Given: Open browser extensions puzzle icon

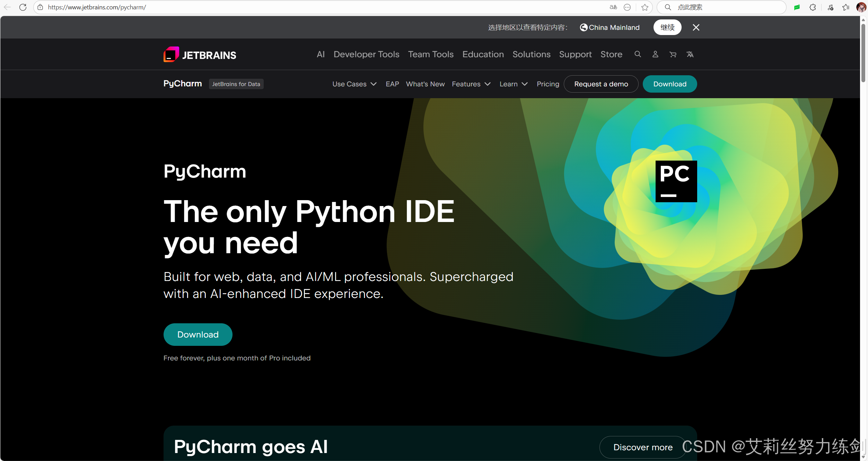Looking at the screenshot, I should point(813,7).
